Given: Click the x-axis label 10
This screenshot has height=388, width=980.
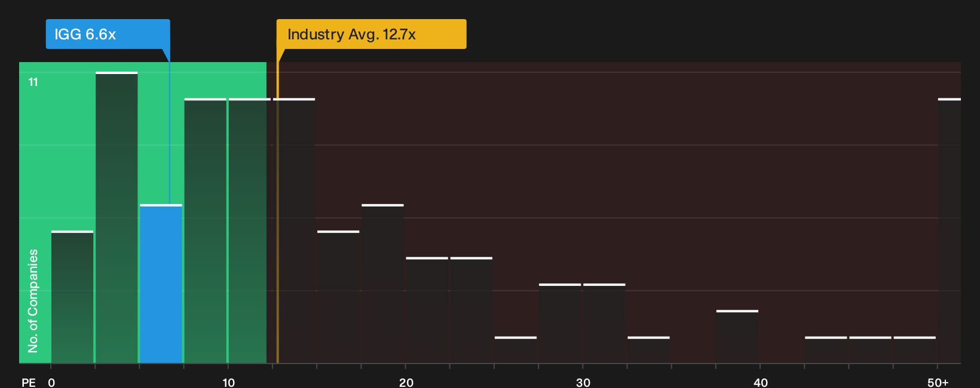Looking at the screenshot, I should [x=228, y=382].
